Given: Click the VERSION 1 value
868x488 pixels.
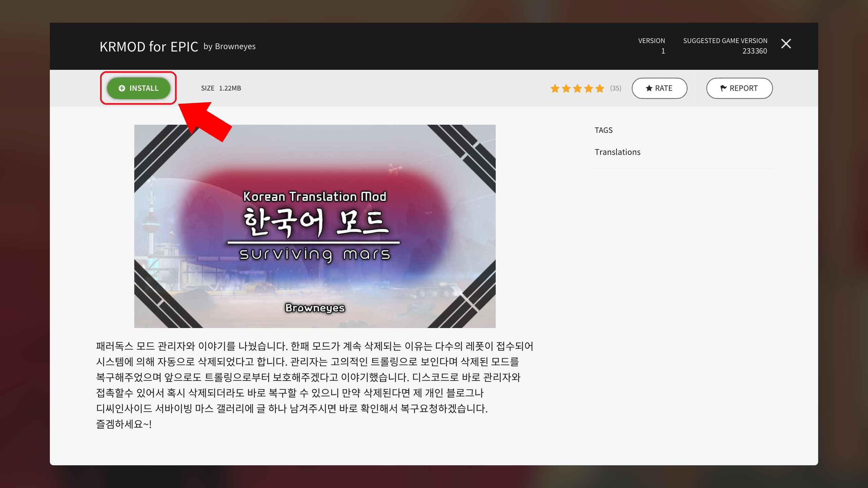Looking at the screenshot, I should point(663,51).
